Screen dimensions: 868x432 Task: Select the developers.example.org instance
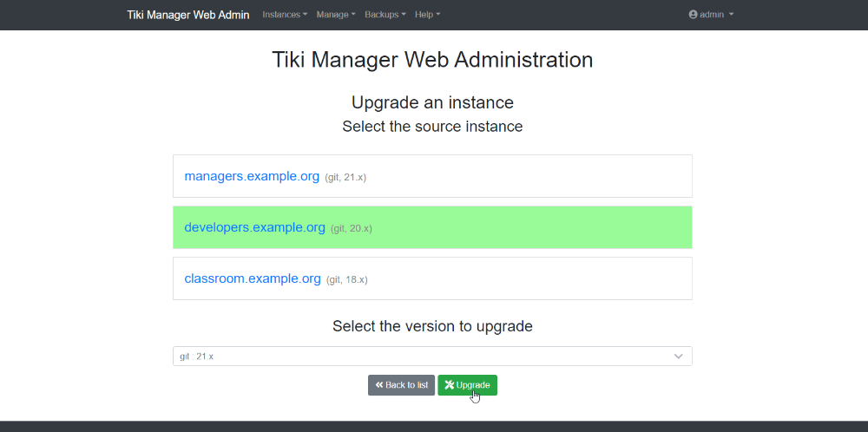pos(254,227)
